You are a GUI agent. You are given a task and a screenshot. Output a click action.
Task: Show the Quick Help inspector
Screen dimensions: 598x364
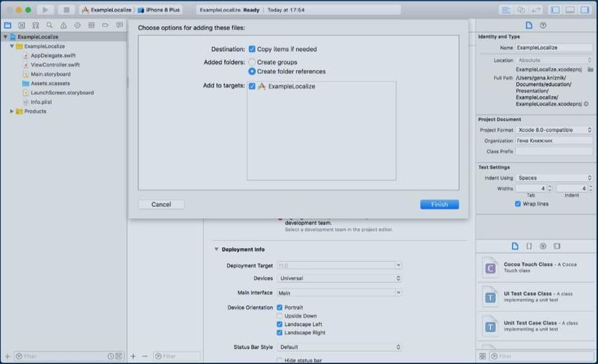[x=543, y=25]
